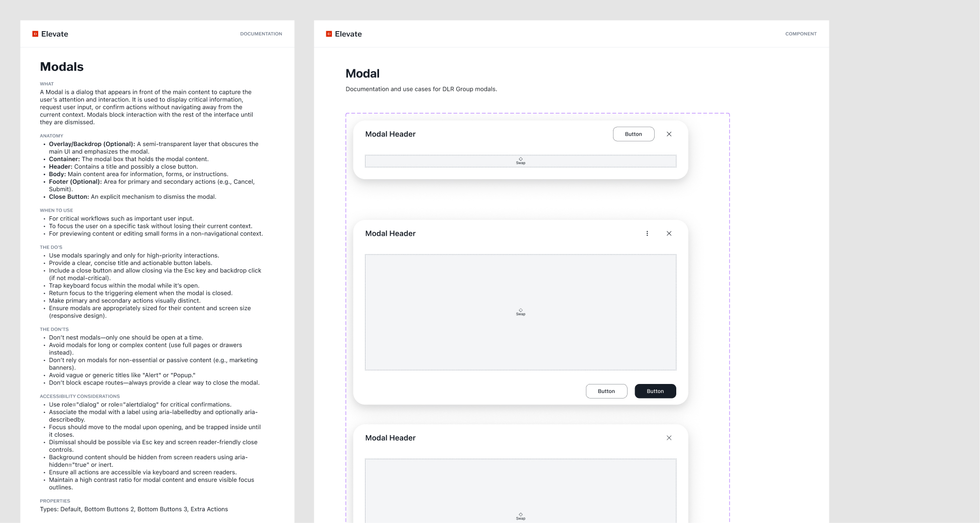Screen dimensions: 980x523
Task: Click the THE DO'S section label
Action: [x=51, y=247]
